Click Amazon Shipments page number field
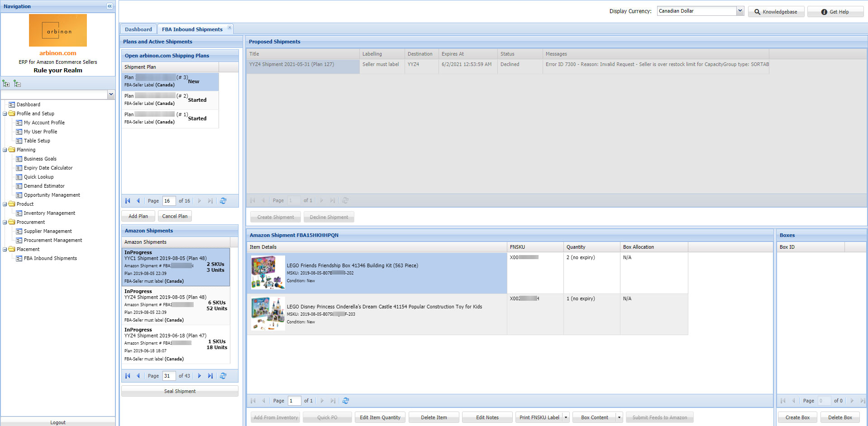Viewport: 868px width, 426px height. [169, 376]
